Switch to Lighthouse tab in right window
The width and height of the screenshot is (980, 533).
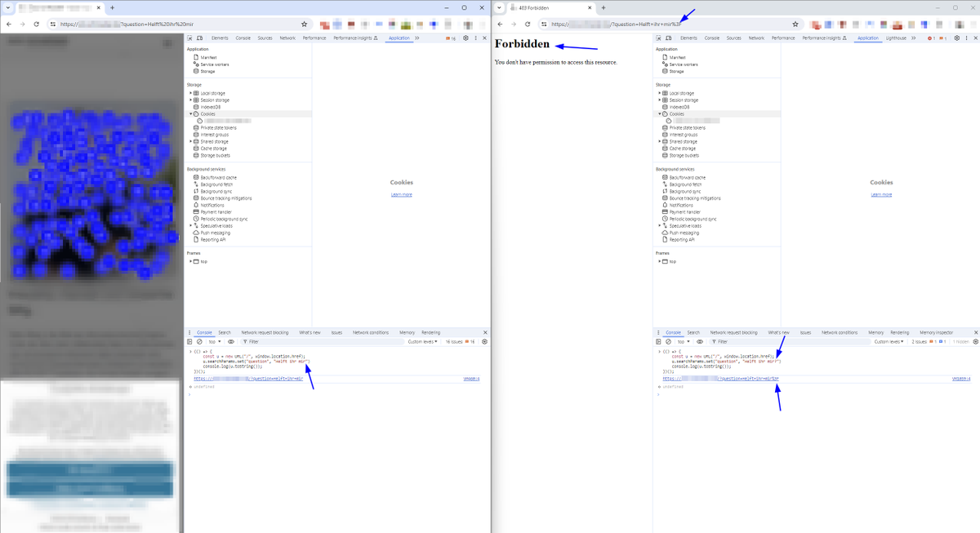click(x=896, y=38)
